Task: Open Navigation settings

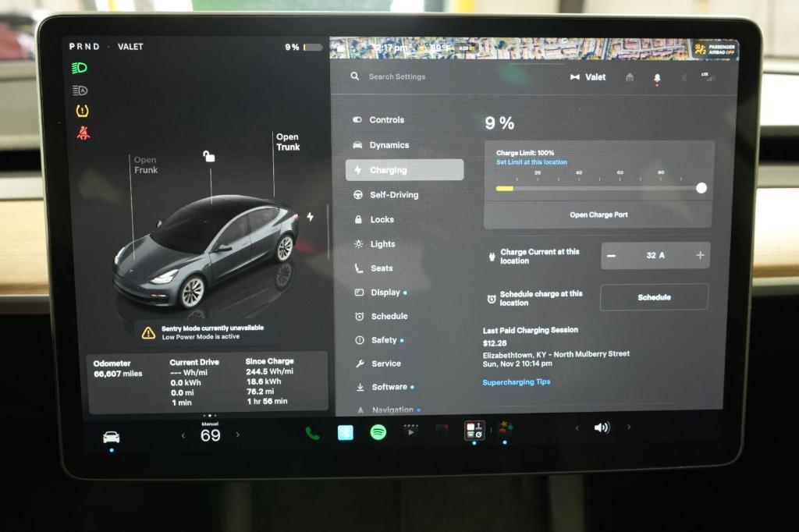Action: click(x=388, y=410)
